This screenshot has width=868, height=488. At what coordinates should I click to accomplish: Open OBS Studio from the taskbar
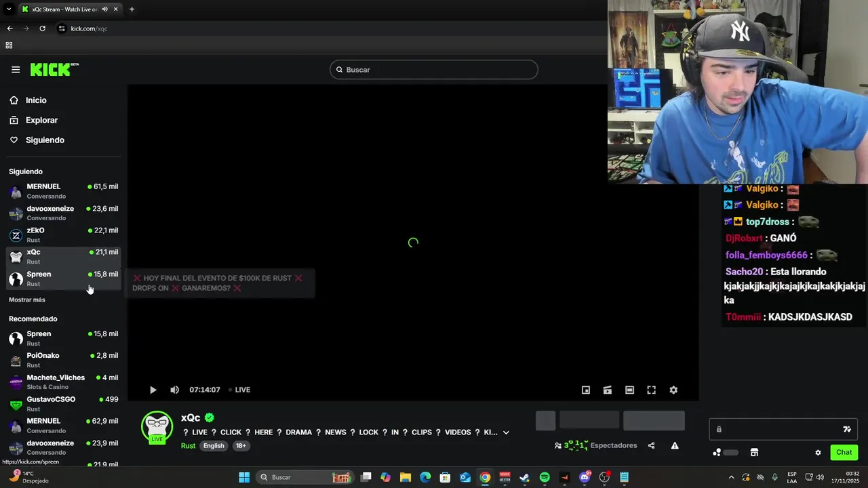coord(604,477)
